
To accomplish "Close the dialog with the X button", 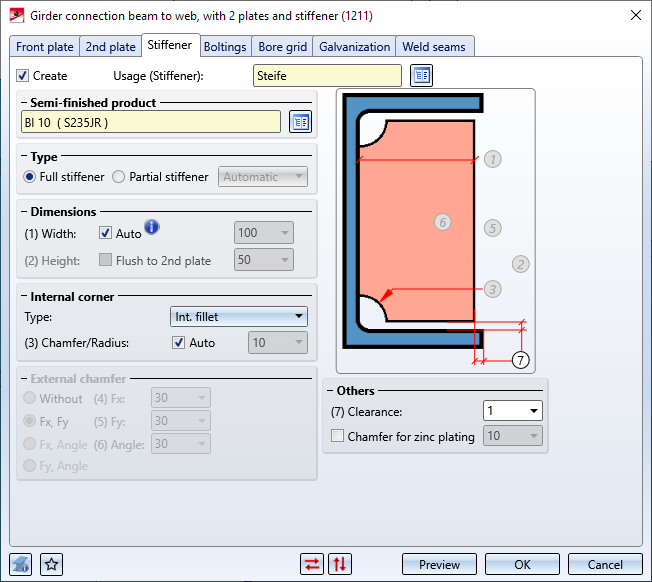I will 635,15.
